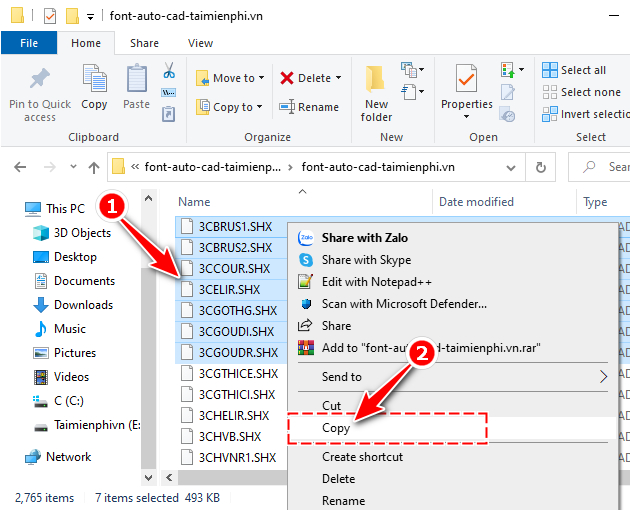Open the Customize Quick Access Toolbar dropdown
The image size is (630, 510).
pyautogui.click(x=90, y=17)
